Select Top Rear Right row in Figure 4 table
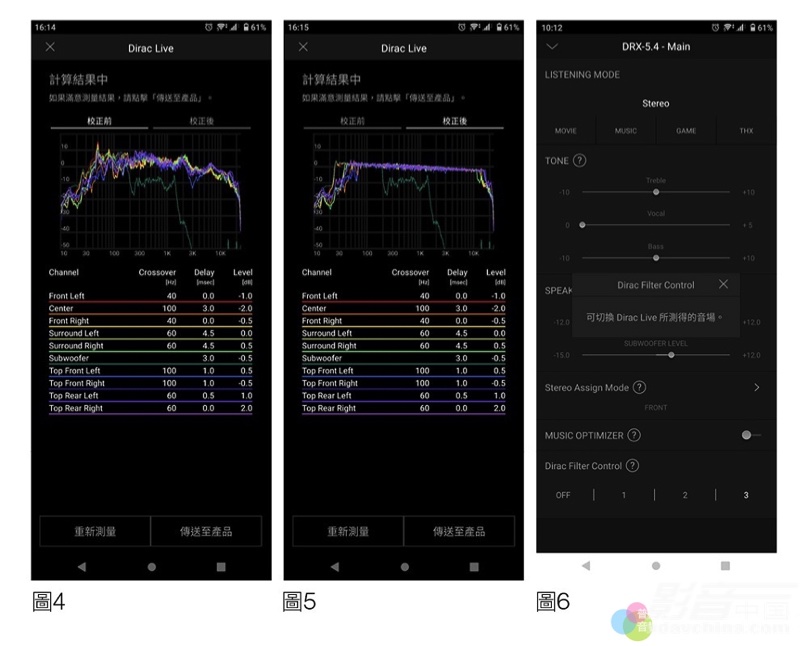The image size is (808, 646). point(150,408)
